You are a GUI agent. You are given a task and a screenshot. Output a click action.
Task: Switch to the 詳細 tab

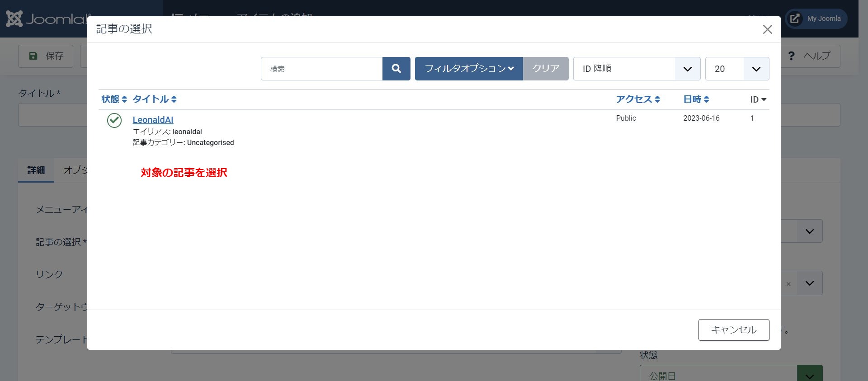pyautogui.click(x=36, y=170)
